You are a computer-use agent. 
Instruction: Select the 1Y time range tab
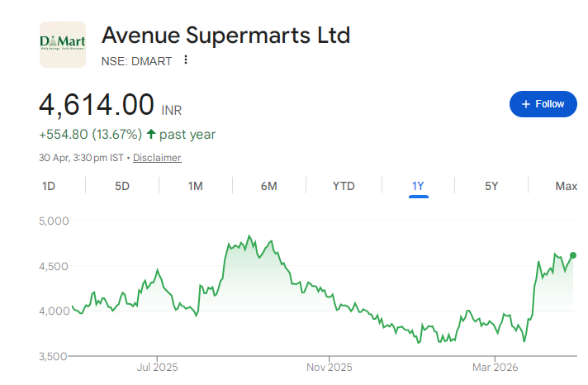(418, 186)
